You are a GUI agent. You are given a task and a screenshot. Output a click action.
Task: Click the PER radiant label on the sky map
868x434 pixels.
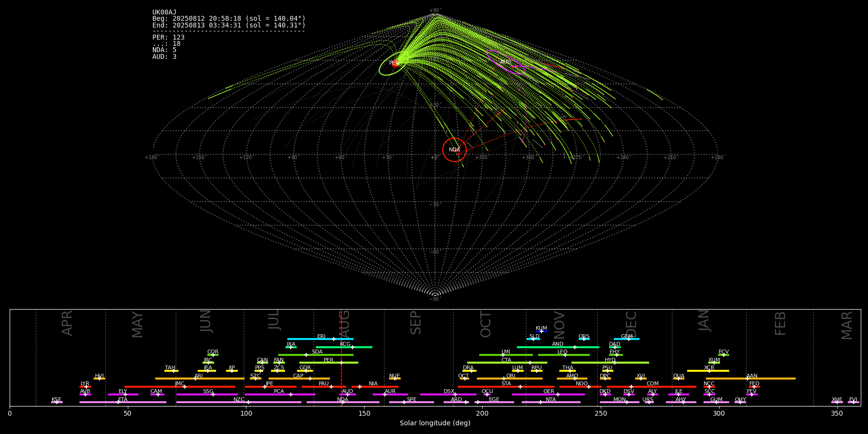click(x=393, y=63)
